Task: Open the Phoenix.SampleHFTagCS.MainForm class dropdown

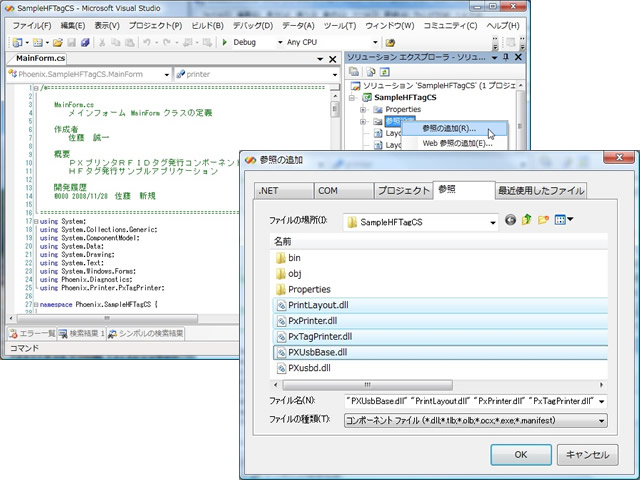Action: pos(167,75)
